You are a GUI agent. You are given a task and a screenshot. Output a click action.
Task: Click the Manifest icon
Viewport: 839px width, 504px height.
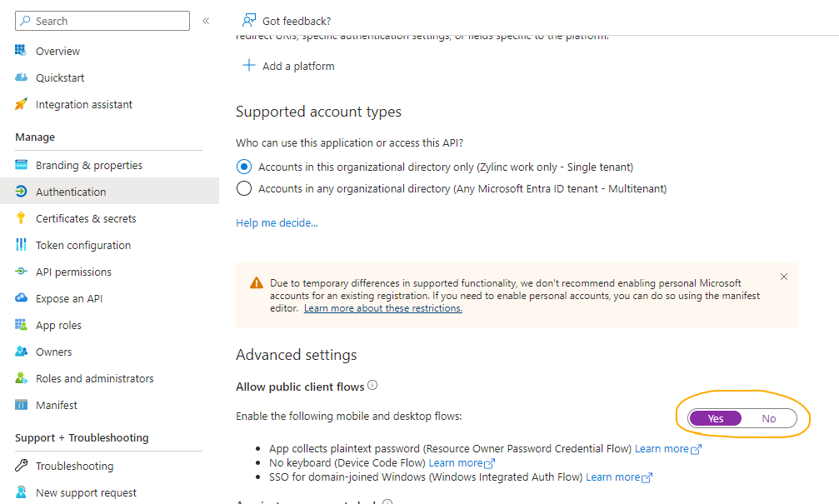[21, 405]
